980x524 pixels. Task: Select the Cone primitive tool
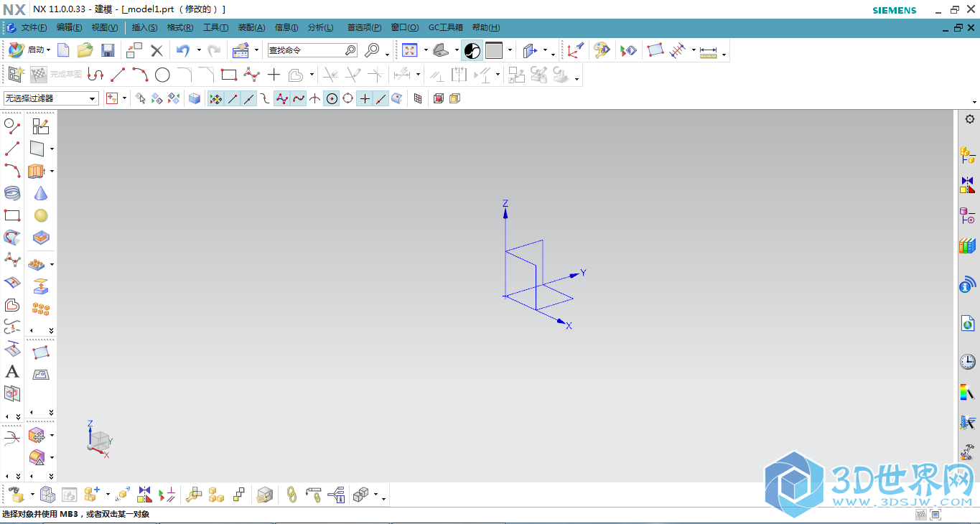pos(41,193)
